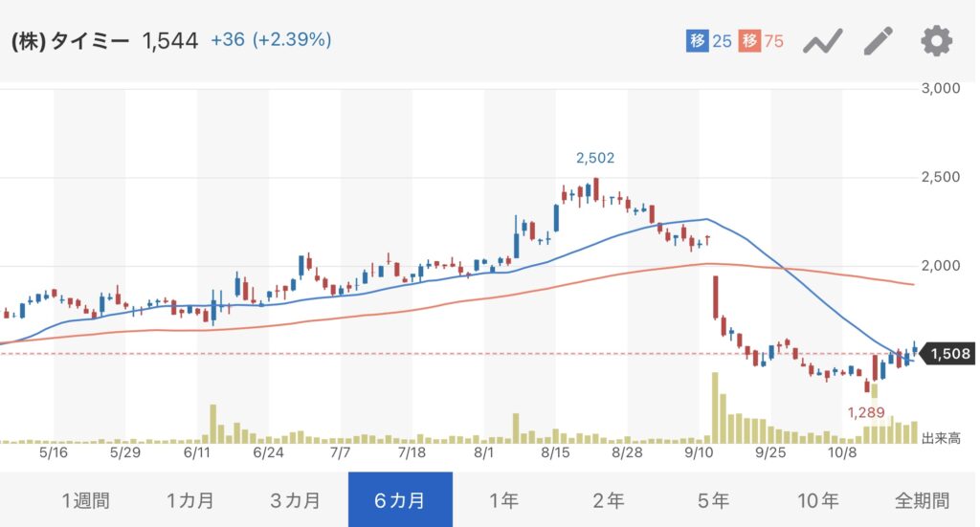The image size is (980, 527).
Task: Toggle the 25-day moving average
Action: (709, 41)
